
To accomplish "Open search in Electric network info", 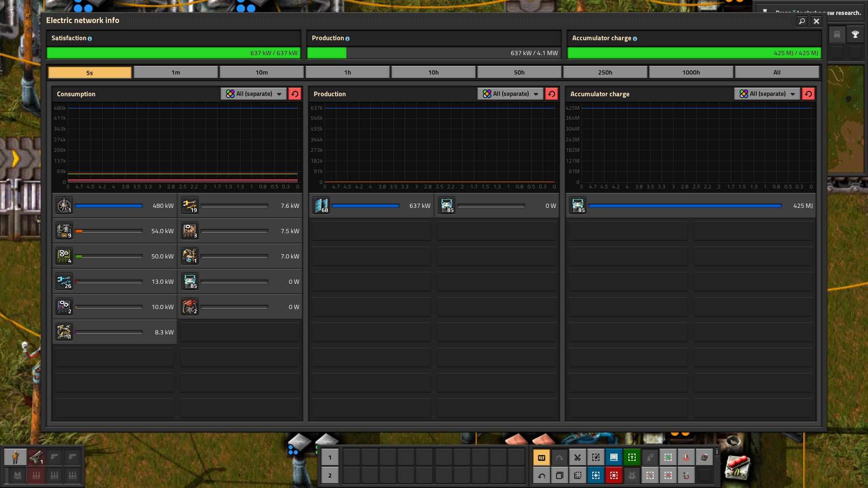I will pos(802,21).
